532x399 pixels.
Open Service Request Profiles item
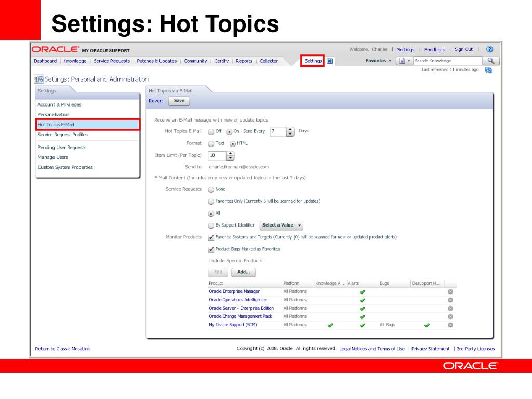[62, 135]
